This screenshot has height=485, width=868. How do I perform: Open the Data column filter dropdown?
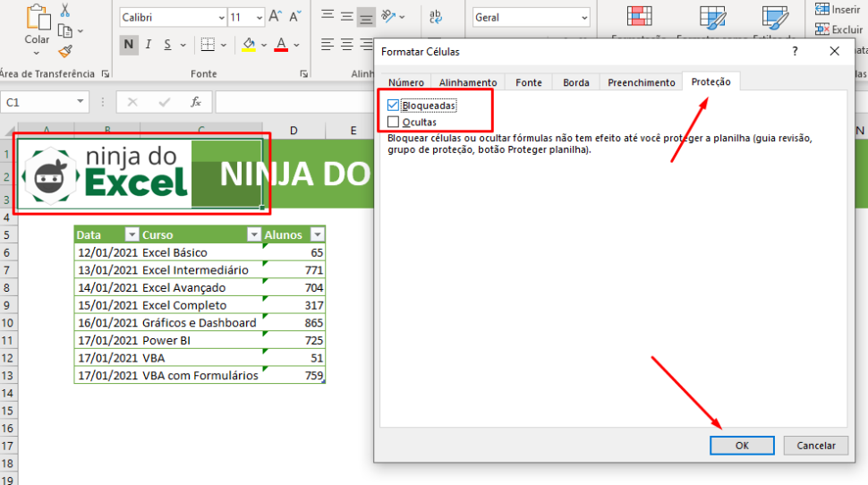pos(132,234)
